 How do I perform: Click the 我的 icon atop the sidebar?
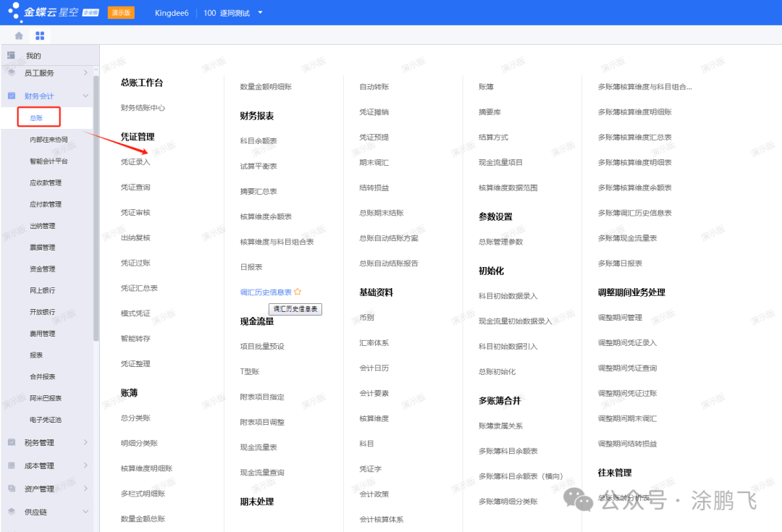12,56
